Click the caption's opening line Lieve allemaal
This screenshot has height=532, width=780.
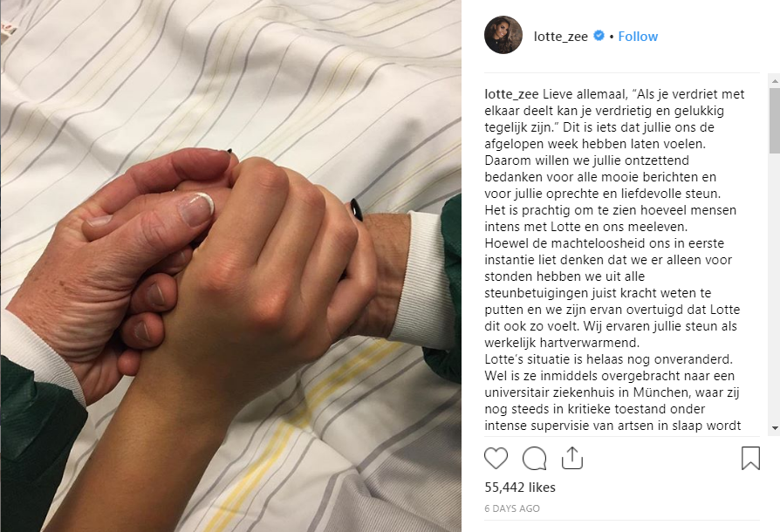[585, 94]
